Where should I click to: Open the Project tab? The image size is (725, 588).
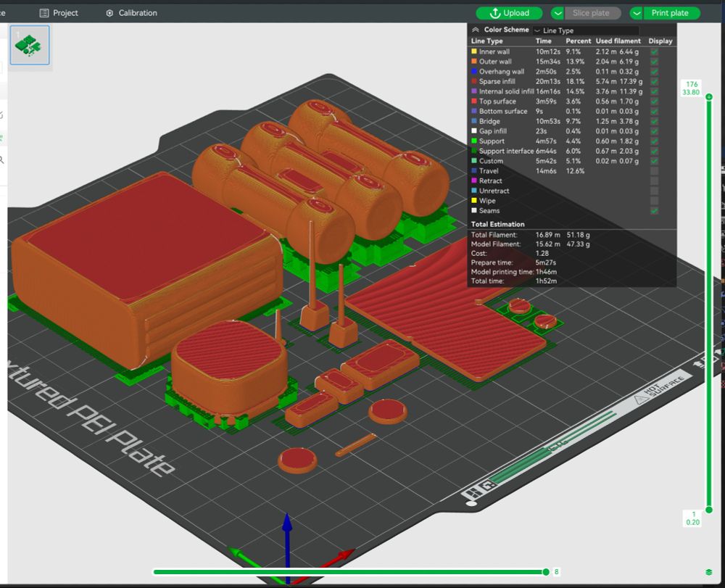(x=59, y=13)
